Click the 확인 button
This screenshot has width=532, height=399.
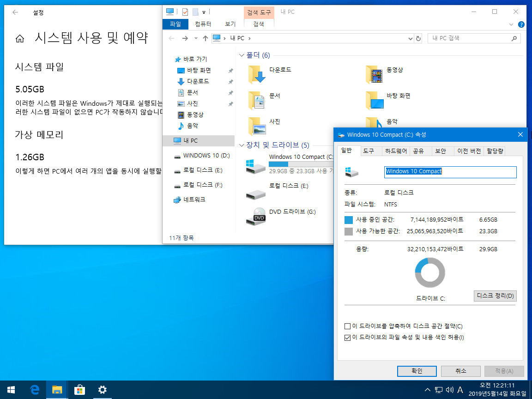tap(417, 371)
